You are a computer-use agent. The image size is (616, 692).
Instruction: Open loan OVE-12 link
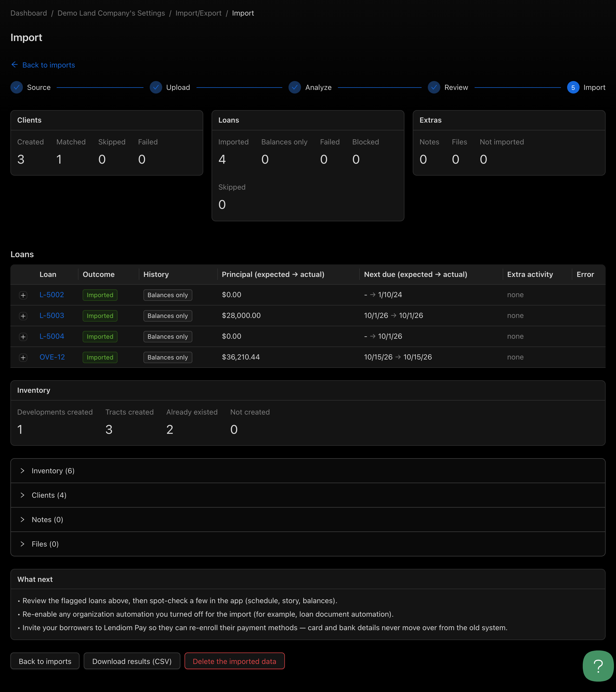pyautogui.click(x=52, y=357)
